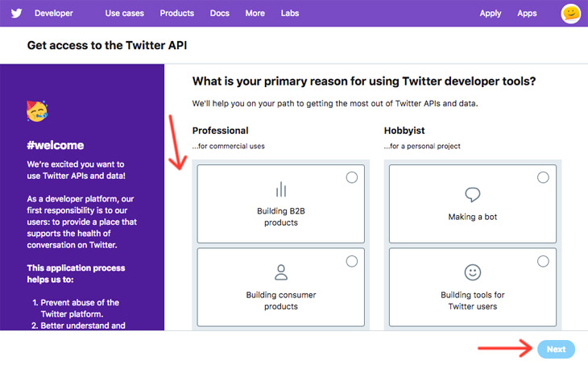Open the Labs menu item
The width and height of the screenshot is (588, 365).
tap(290, 13)
